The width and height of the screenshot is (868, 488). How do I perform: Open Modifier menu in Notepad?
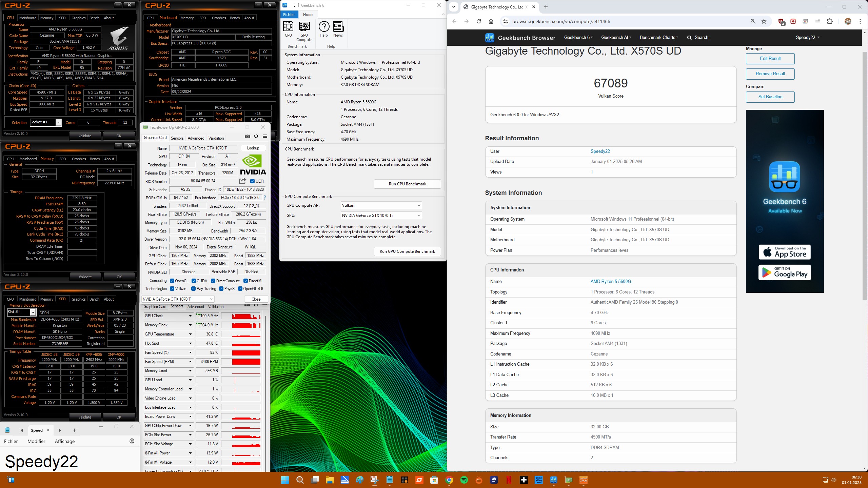click(36, 441)
